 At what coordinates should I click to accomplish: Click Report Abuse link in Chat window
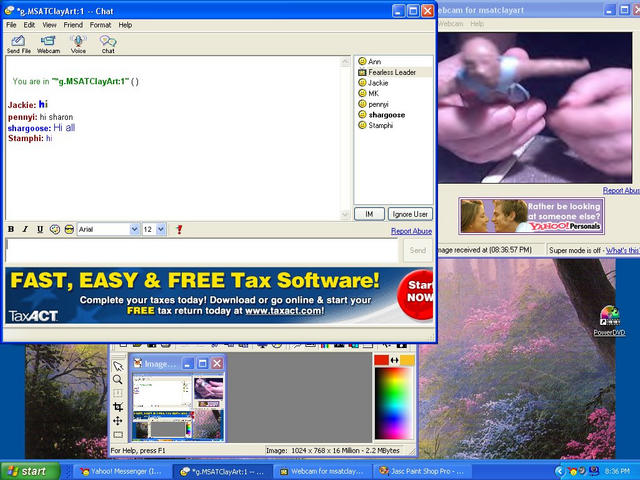[x=411, y=231]
